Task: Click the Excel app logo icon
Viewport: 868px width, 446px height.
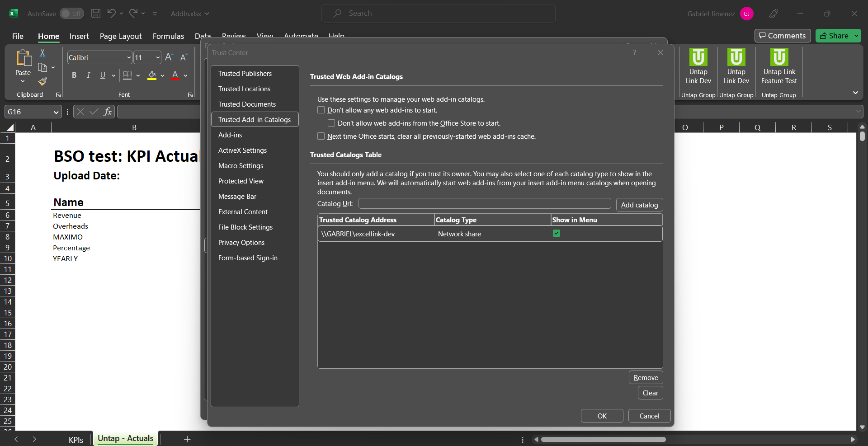Action: click(14, 14)
